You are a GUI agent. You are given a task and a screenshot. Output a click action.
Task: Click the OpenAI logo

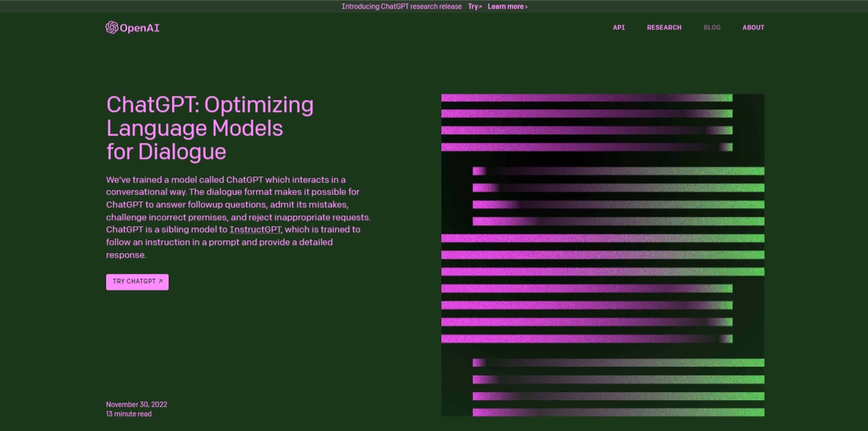tap(132, 28)
